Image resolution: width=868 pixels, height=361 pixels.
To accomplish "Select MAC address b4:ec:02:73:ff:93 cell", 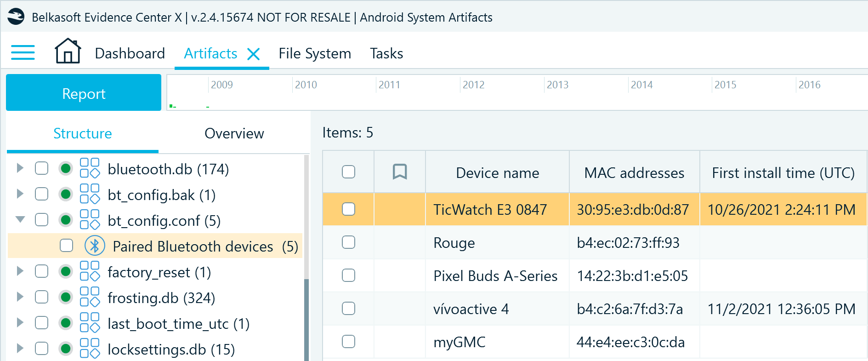I will tap(634, 242).
